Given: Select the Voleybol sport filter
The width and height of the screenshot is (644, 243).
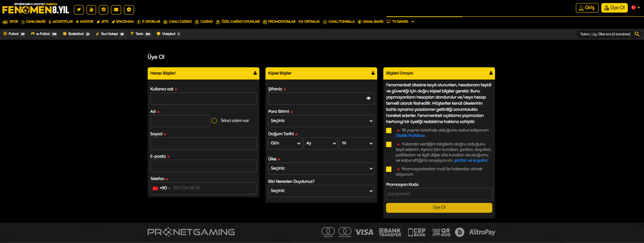Looking at the screenshot, I should click(x=168, y=34).
